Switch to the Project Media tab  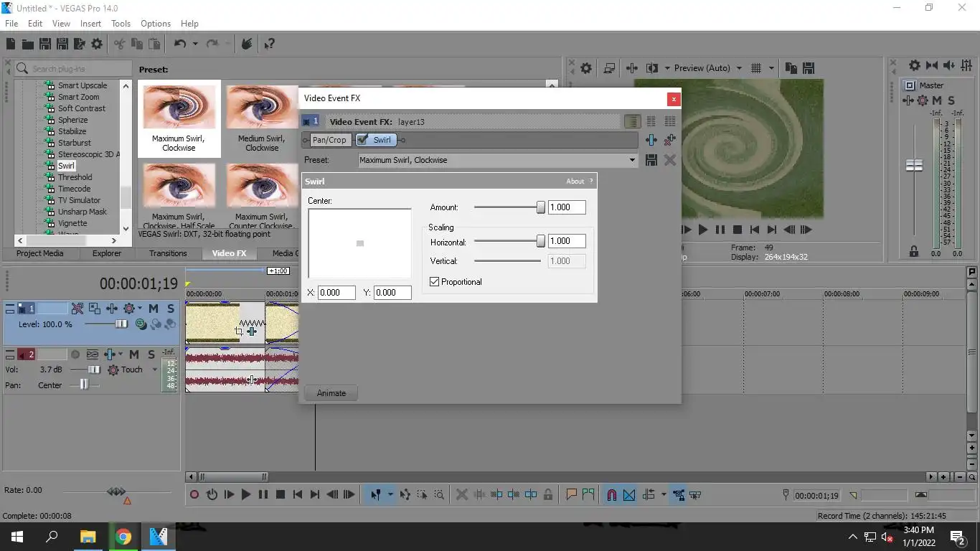39,253
